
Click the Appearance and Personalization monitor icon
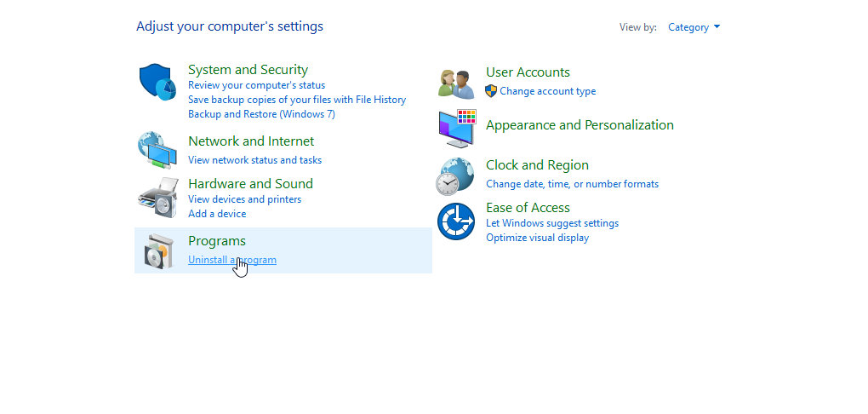coord(457,128)
